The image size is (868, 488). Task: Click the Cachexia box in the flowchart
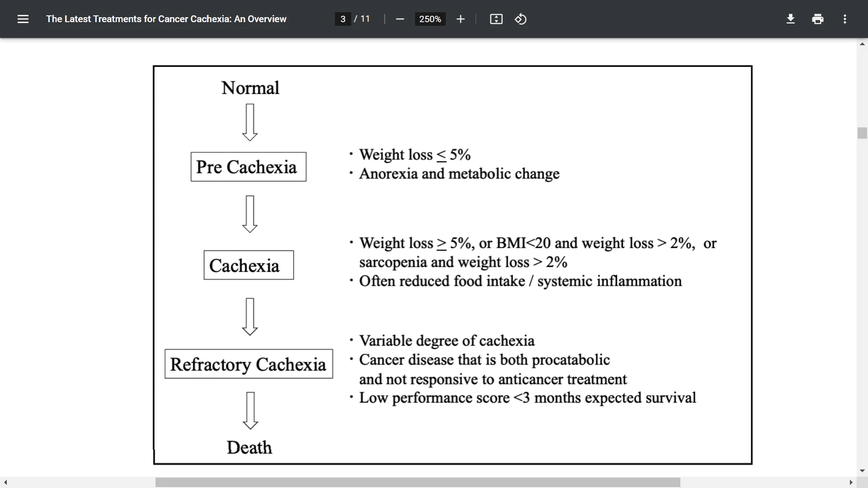pos(248,265)
